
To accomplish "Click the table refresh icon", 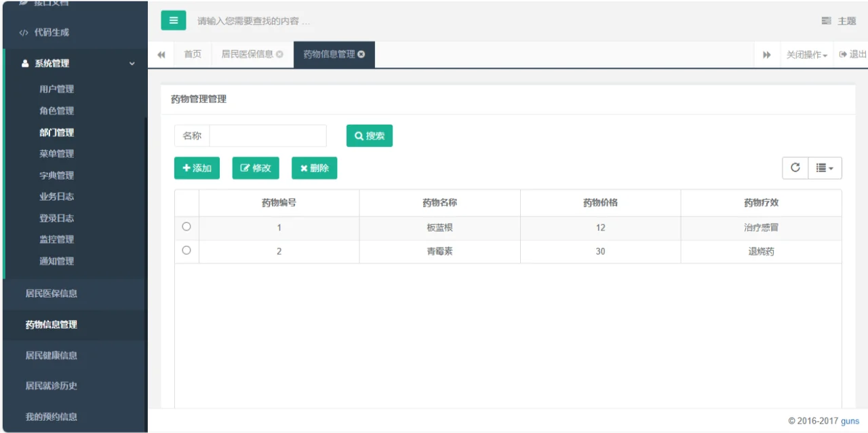I will tap(795, 168).
